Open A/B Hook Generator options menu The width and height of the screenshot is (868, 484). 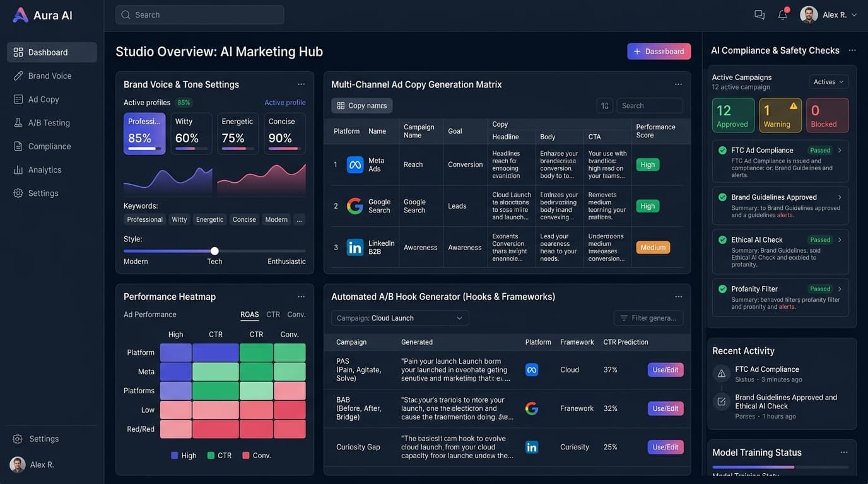678,297
